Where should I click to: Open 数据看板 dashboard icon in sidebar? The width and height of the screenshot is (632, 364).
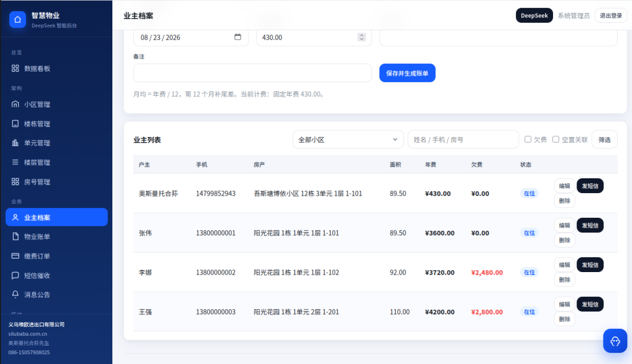15,68
